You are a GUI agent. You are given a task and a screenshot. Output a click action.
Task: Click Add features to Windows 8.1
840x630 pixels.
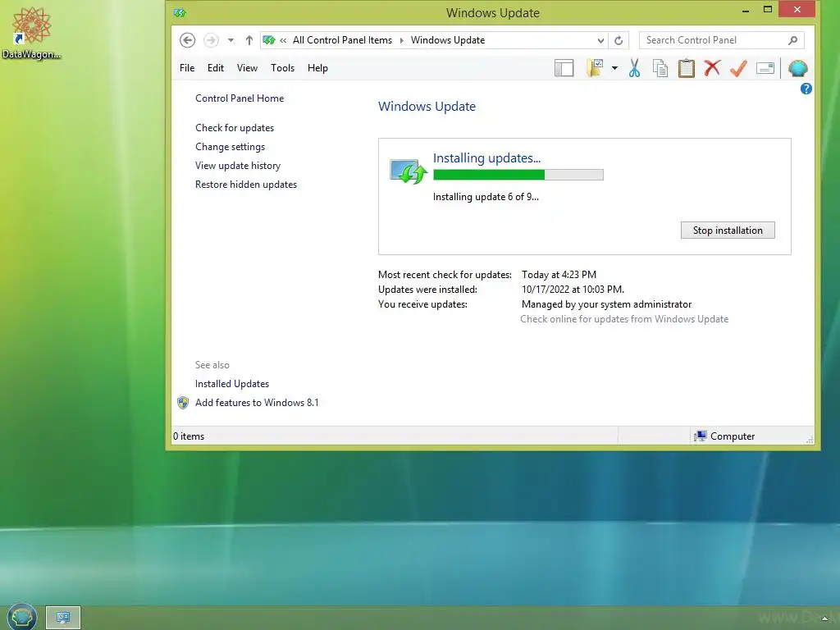(x=257, y=402)
